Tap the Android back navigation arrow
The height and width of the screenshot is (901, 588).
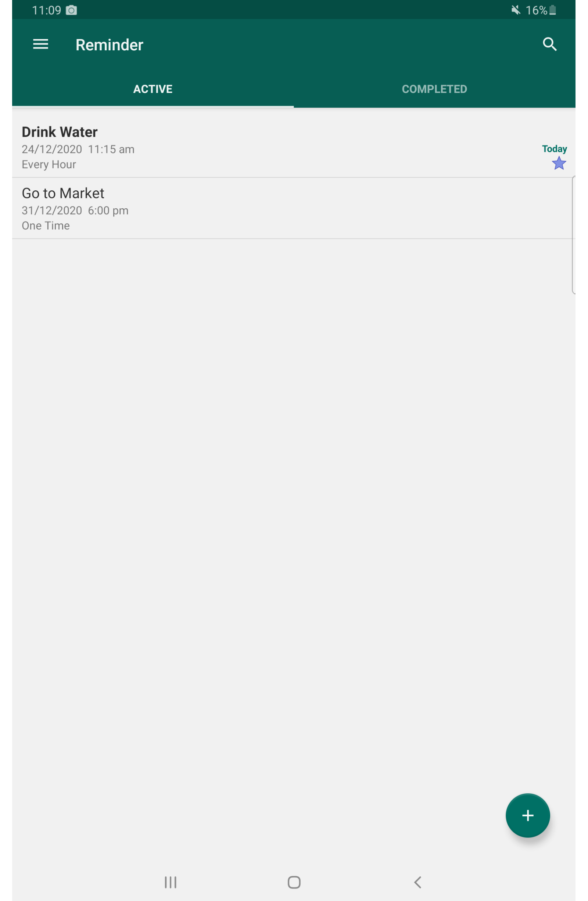click(x=417, y=882)
